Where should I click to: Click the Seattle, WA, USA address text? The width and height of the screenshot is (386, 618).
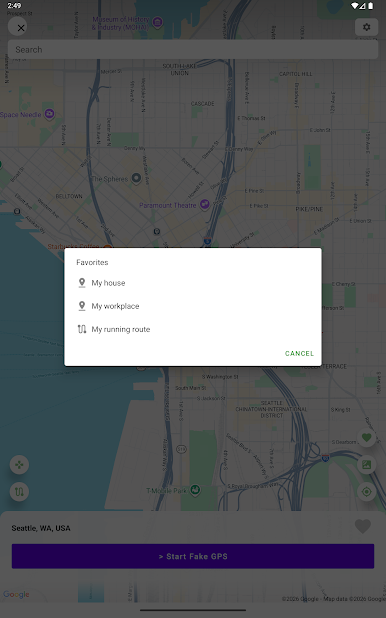[41, 528]
